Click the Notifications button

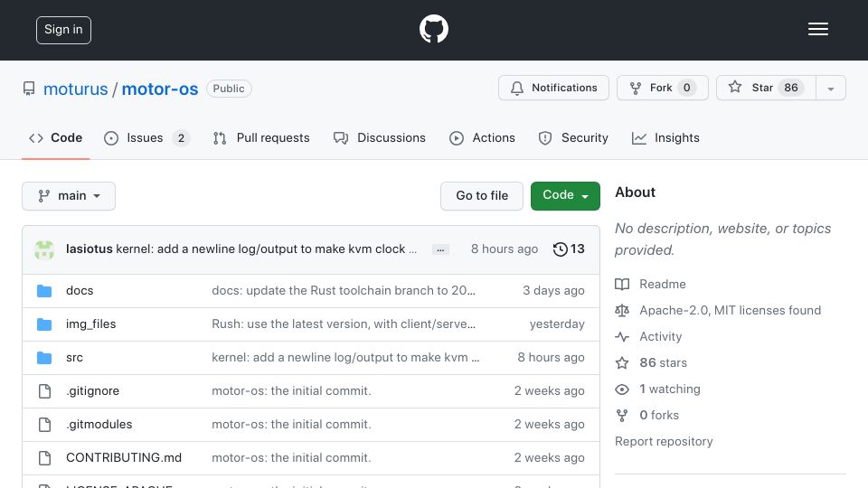[553, 88]
